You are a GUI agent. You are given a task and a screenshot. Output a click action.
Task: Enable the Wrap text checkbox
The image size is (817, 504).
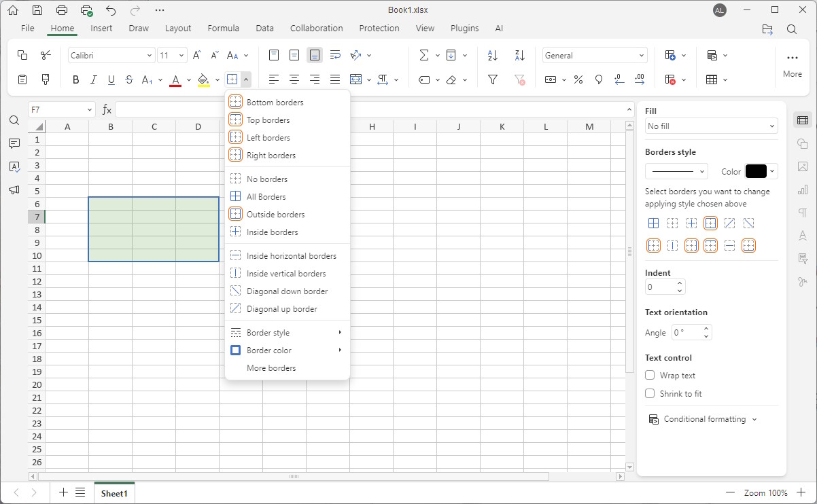[x=650, y=376]
